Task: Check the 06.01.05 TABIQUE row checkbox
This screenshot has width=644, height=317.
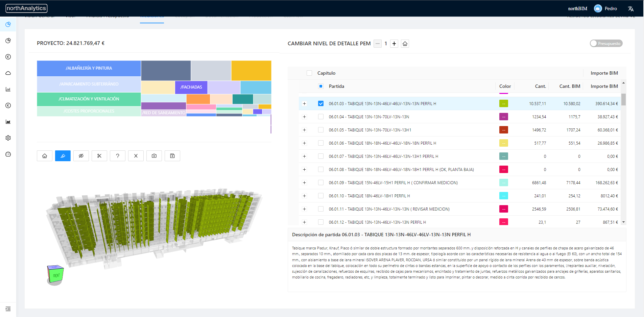Action: tap(321, 130)
